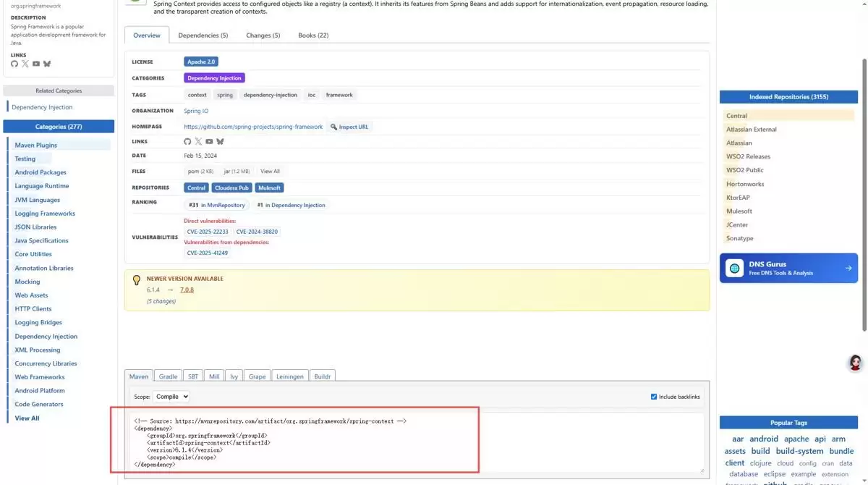Click the X icon in the LINKS table row

[x=198, y=141]
